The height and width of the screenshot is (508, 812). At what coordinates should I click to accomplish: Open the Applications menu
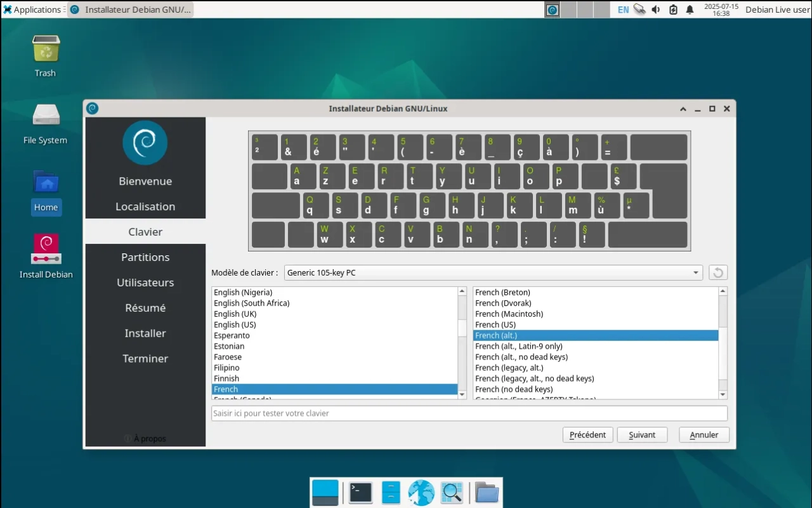pyautogui.click(x=30, y=10)
